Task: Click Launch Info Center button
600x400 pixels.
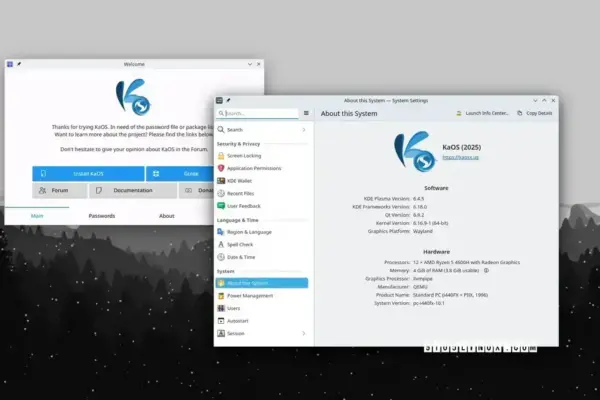Action: 482,113
